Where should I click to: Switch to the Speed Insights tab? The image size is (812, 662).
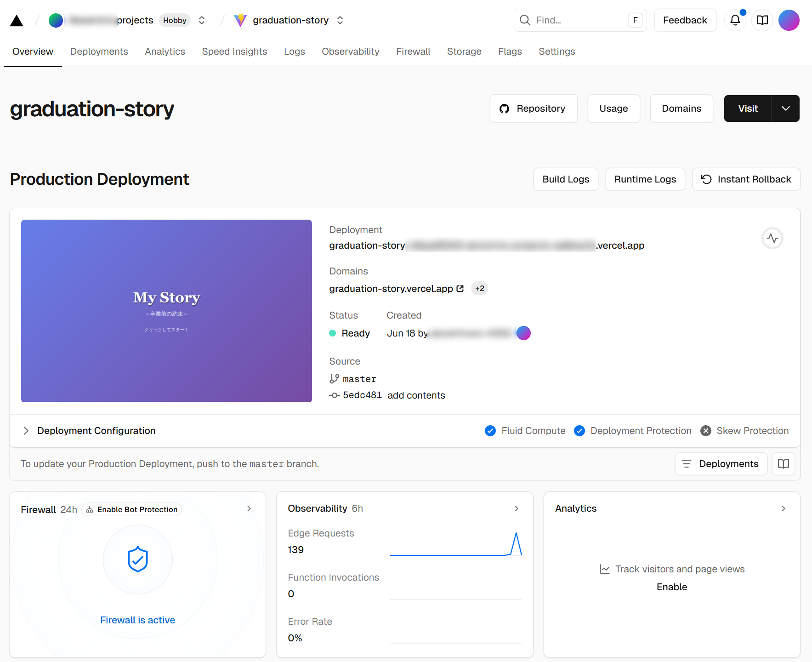pos(234,51)
